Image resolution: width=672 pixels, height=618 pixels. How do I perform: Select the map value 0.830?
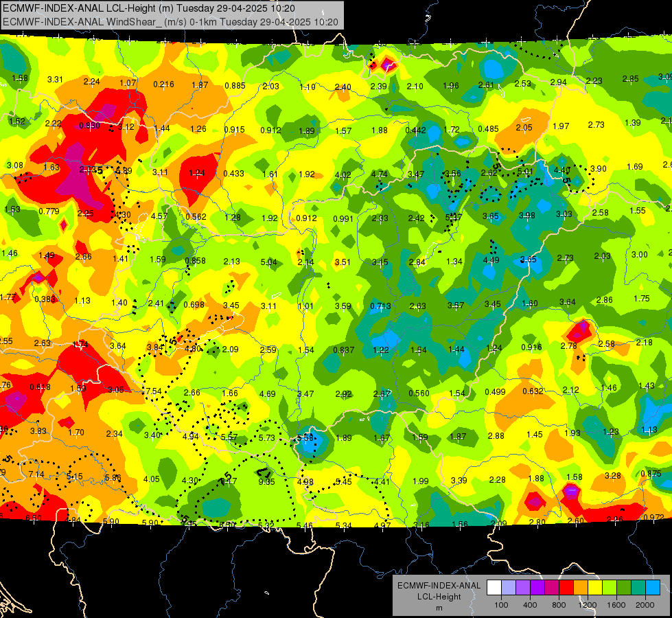click(x=89, y=126)
